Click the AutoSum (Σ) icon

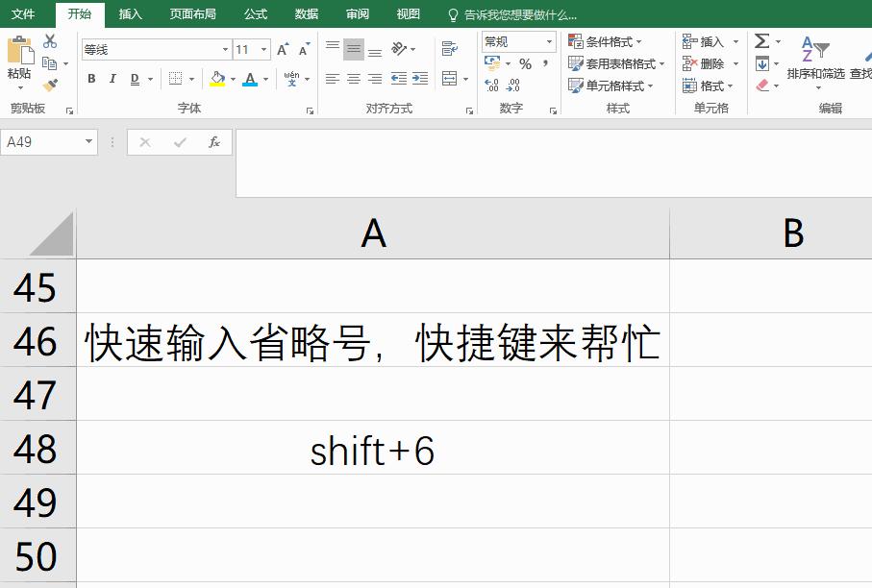point(762,41)
